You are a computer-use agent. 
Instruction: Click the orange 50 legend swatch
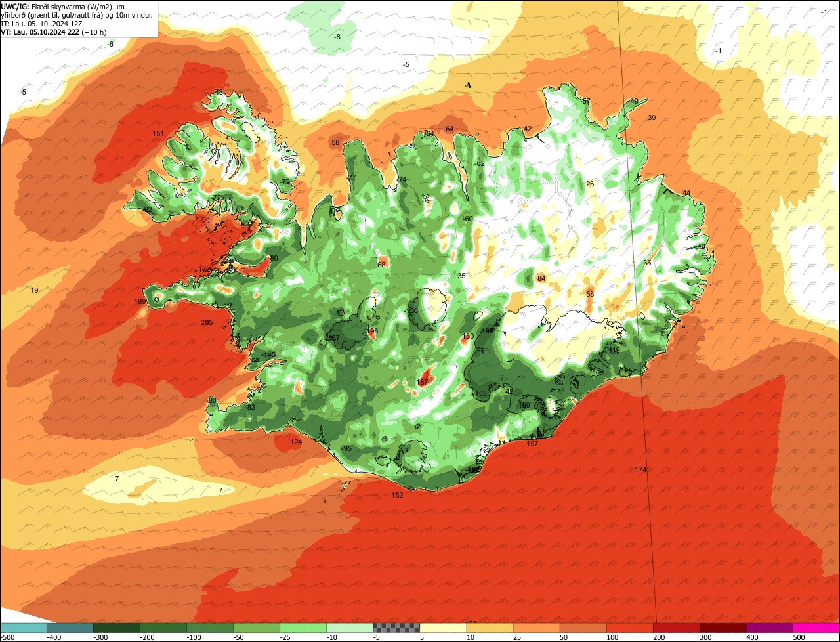pos(583,628)
